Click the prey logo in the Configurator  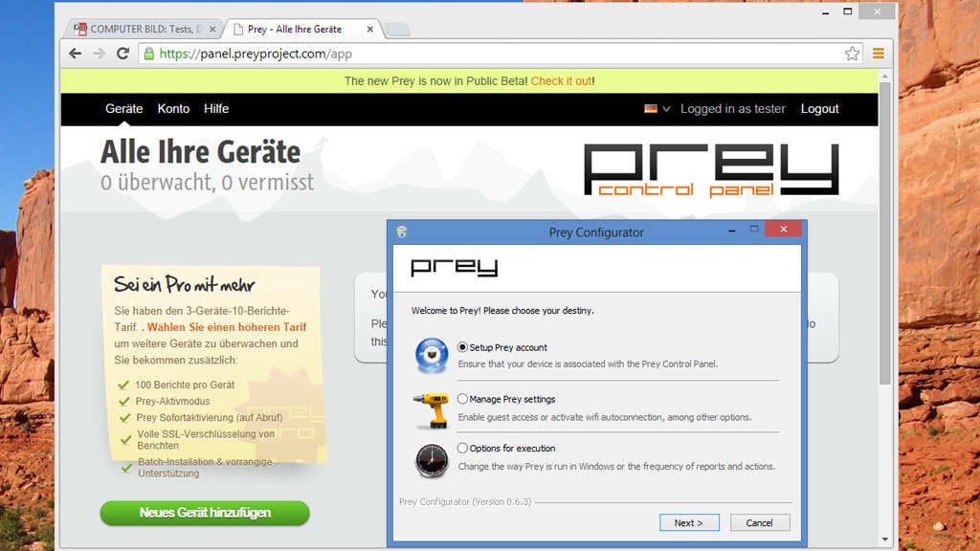pos(455,268)
